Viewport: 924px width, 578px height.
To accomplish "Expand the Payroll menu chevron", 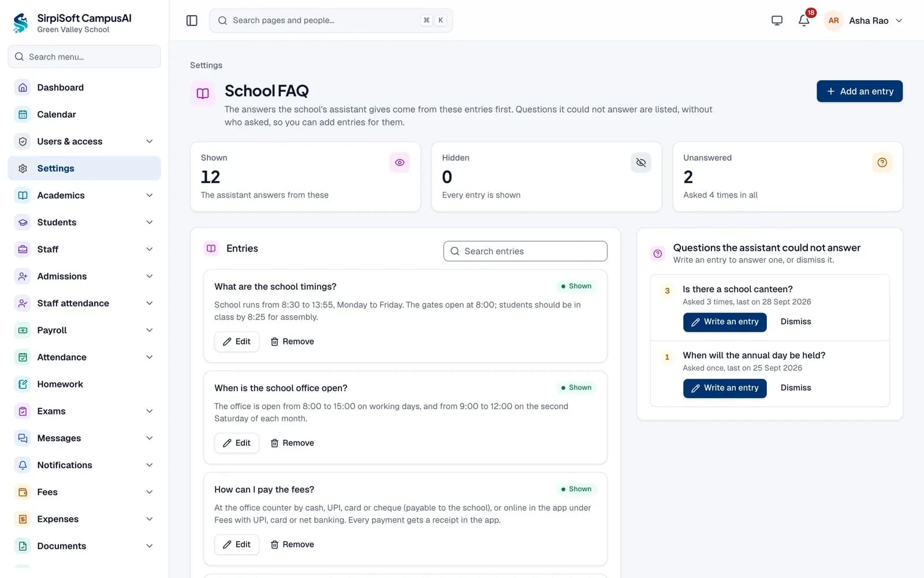I will [150, 331].
